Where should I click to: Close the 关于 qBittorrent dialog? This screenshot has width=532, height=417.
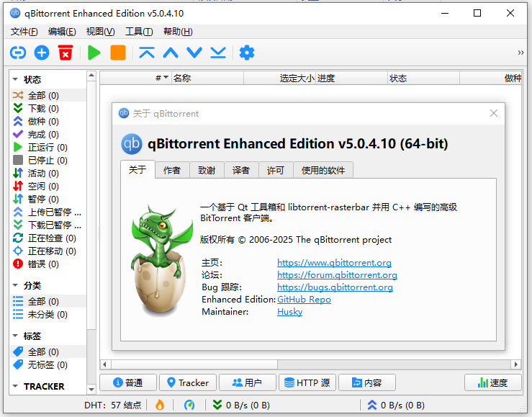point(494,113)
